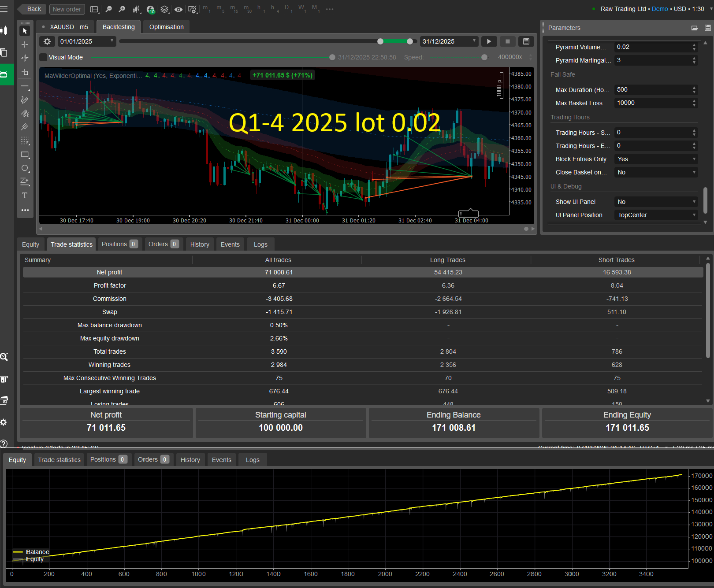Select the ellipse drawing tool
Screen dimensions: 714x588
pos(25,168)
